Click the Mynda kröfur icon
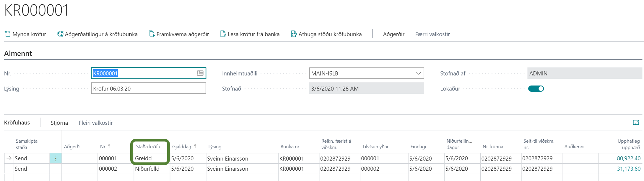Image resolution: width=644 pixels, height=181 pixels. (x=8, y=34)
